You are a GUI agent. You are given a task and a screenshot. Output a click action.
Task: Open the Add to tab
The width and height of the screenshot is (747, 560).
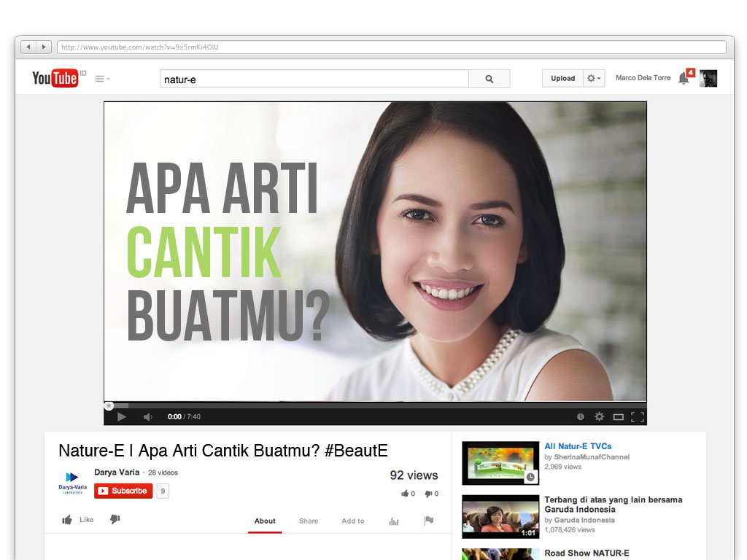[x=353, y=521]
